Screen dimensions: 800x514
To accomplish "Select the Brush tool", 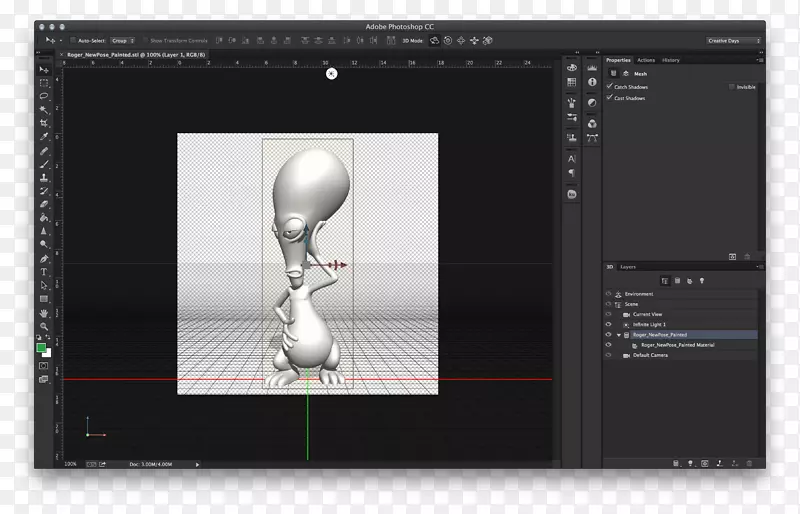I will (44, 164).
